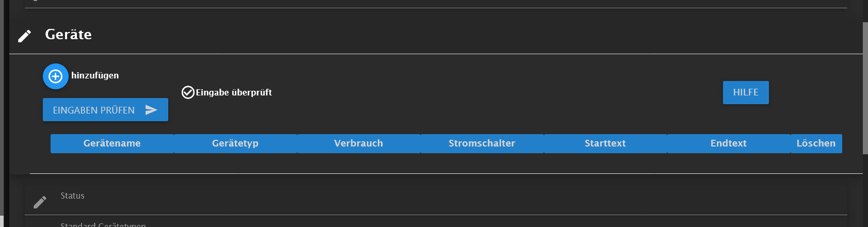This screenshot has height=227, width=868.
Task: Click the pencil icon next to Status
Action: 40,202
